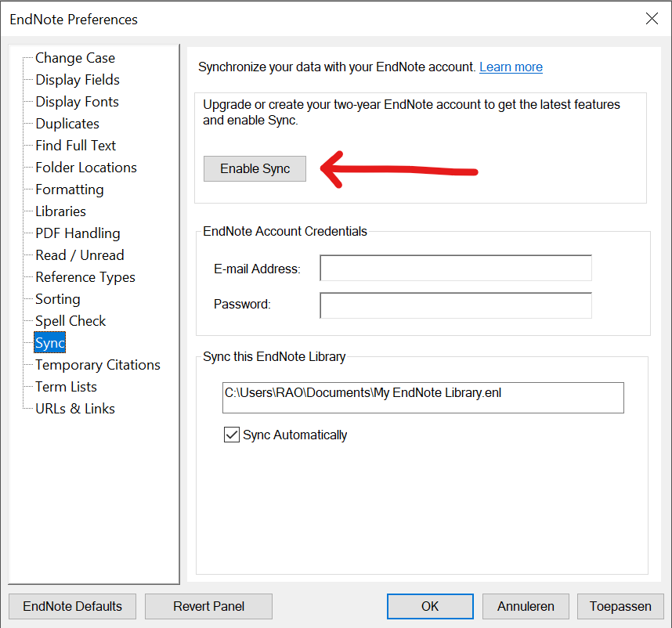
Task: Cancel with the Annuleren button
Action: point(526,606)
